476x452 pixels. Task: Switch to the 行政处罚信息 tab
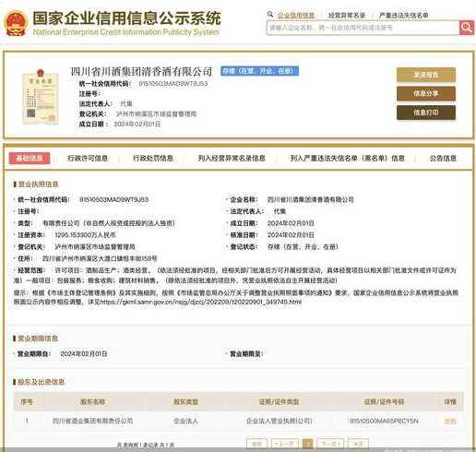click(153, 158)
